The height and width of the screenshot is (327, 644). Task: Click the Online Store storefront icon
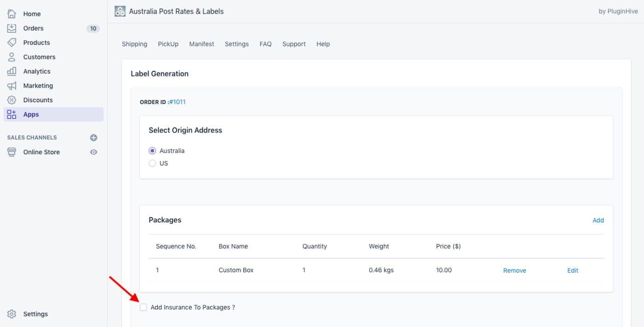coord(12,152)
